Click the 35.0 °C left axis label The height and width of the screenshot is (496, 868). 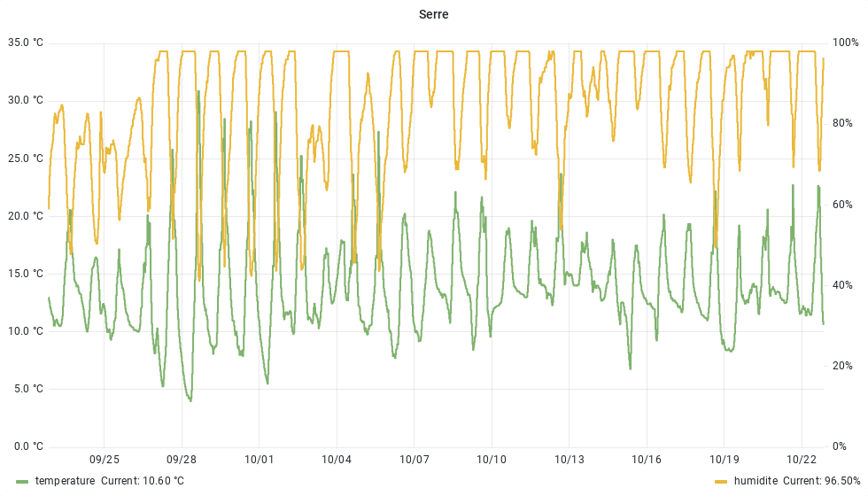pyautogui.click(x=25, y=43)
